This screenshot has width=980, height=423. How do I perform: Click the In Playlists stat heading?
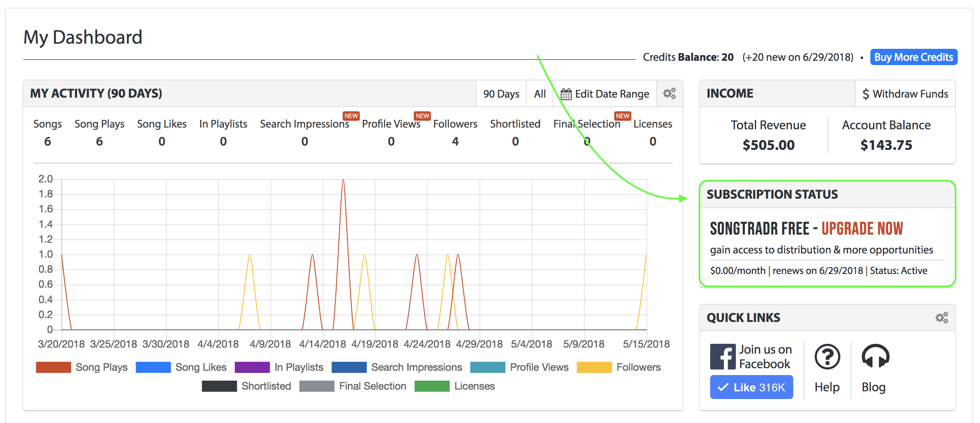[223, 124]
